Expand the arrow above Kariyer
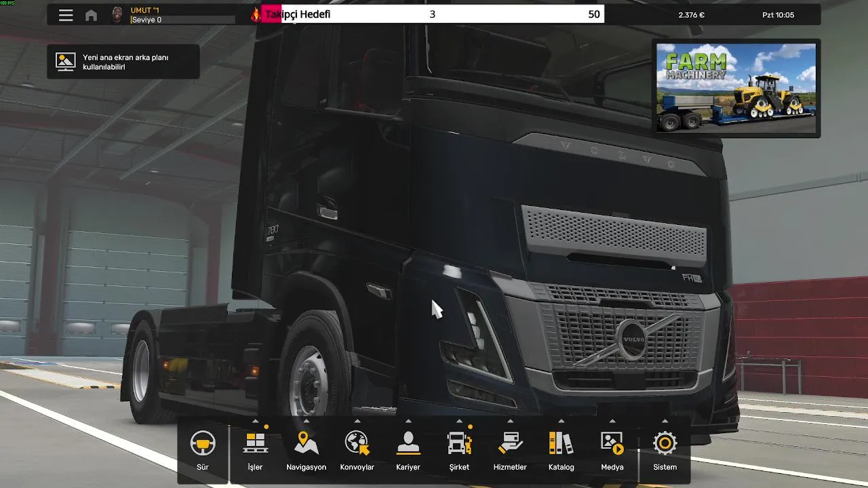Viewport: 868px width, 488px height. (408, 421)
